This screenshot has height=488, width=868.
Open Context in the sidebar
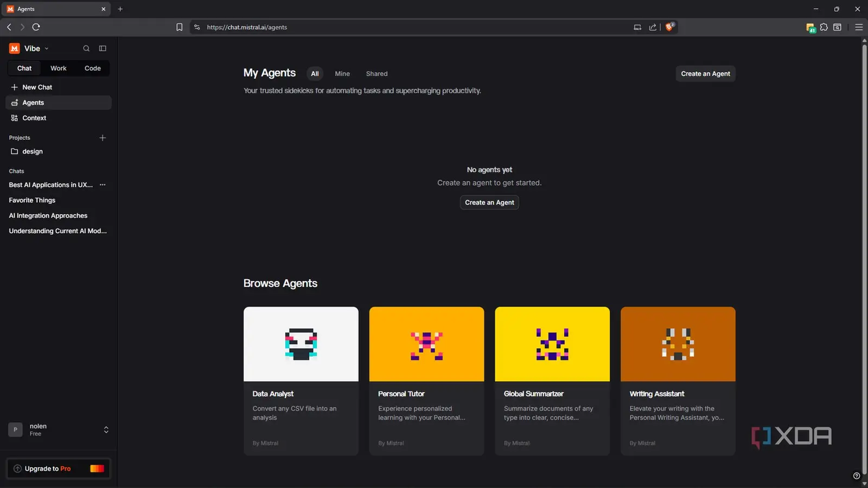tap(59, 118)
